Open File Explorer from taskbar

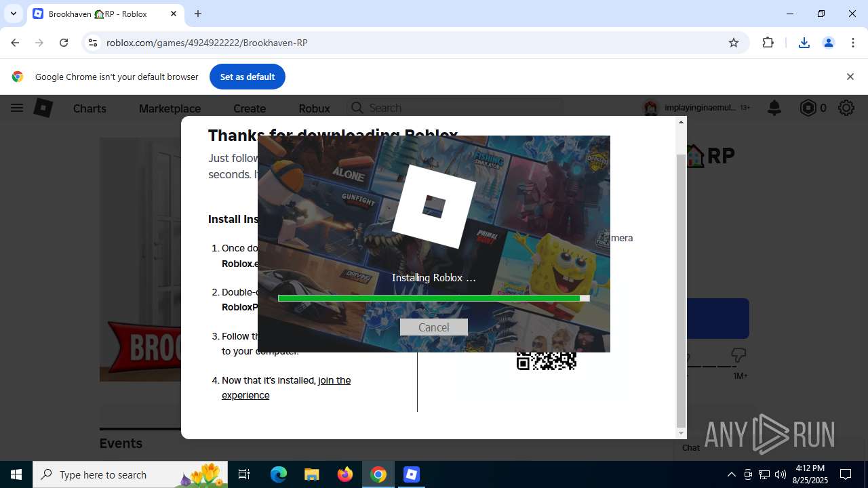point(311,474)
